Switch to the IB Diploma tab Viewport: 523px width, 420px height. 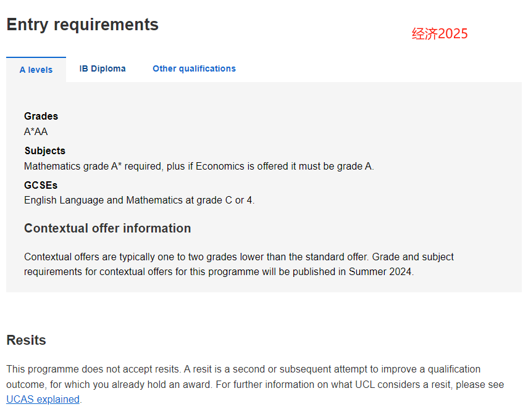pos(103,68)
